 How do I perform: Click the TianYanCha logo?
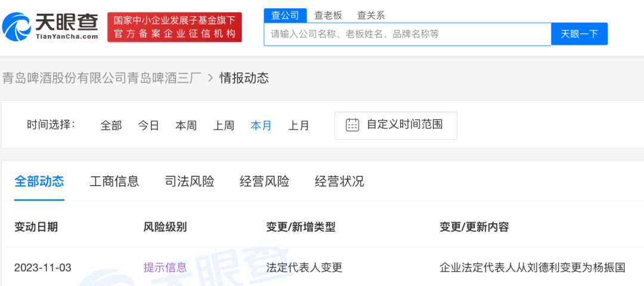pos(50,26)
